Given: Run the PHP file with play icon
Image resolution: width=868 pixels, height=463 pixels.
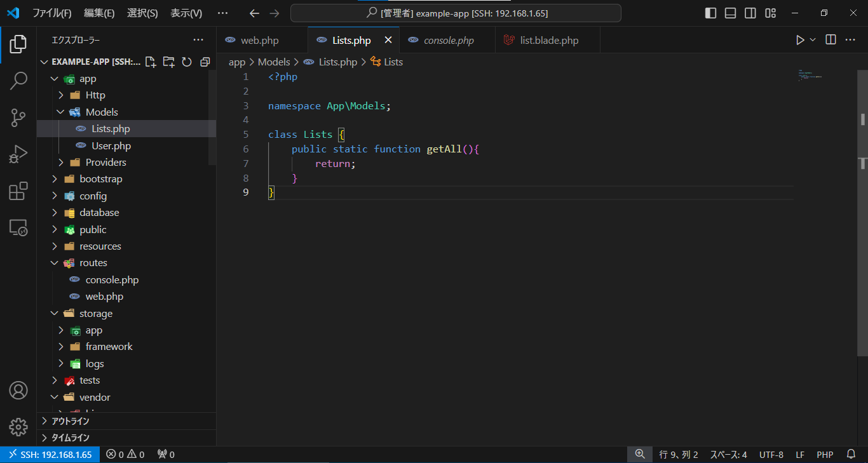Looking at the screenshot, I should (800, 40).
